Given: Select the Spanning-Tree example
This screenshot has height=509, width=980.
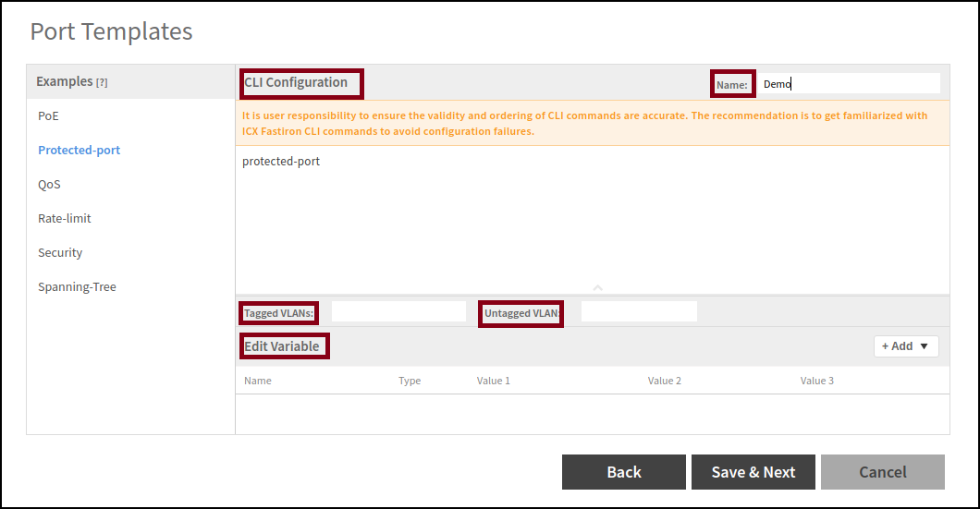Looking at the screenshot, I should coord(77,287).
